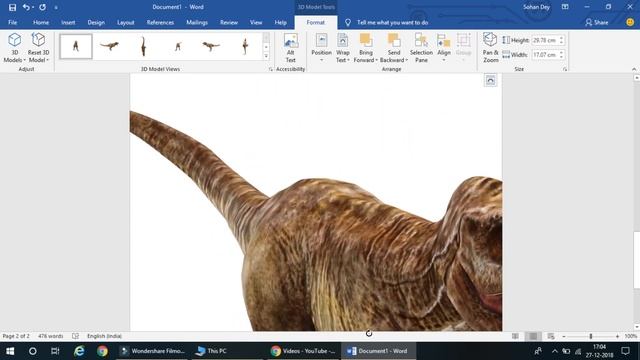Open the Windows Start menu
640x360 pixels.
(x=10, y=351)
